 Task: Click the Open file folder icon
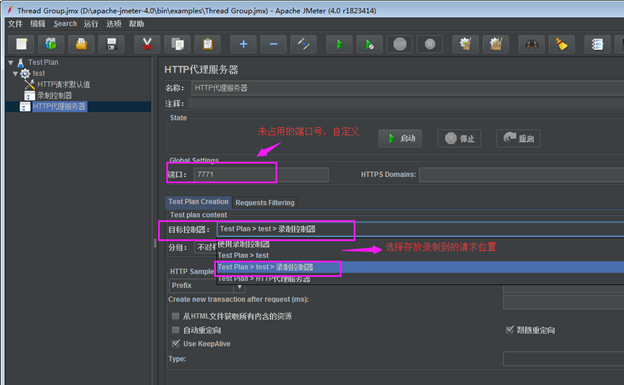(81, 44)
